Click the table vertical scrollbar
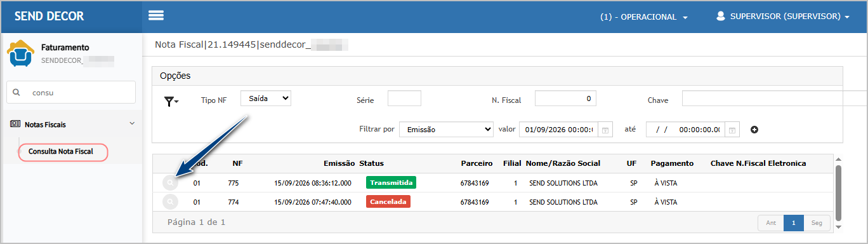Image resolution: width=868 pixels, height=244 pixels. 838,194
